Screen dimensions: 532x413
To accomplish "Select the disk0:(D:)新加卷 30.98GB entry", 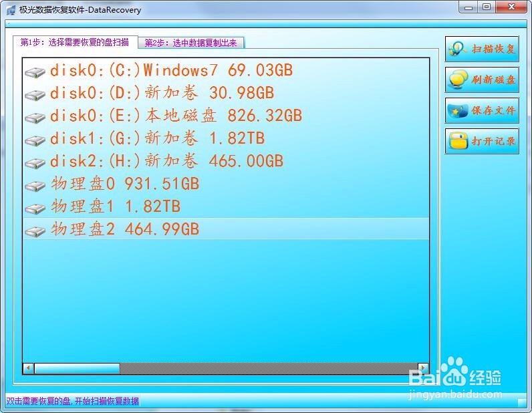I will tap(226, 93).
